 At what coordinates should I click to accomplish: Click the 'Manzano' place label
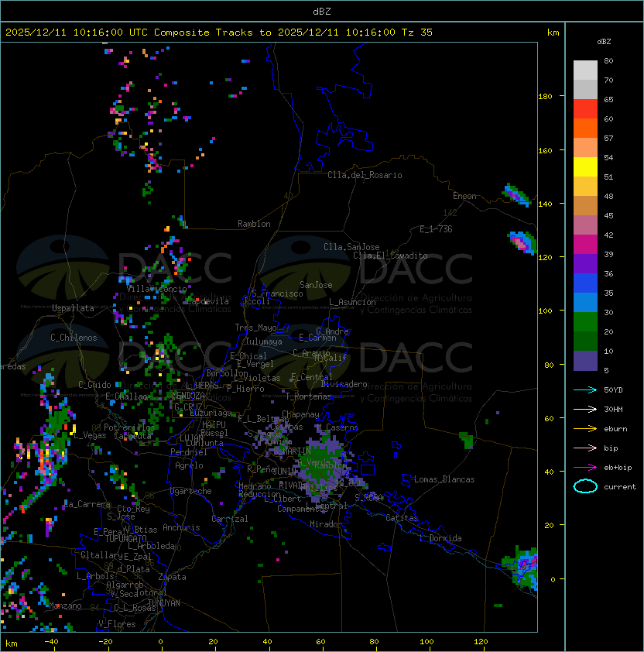click(65, 606)
